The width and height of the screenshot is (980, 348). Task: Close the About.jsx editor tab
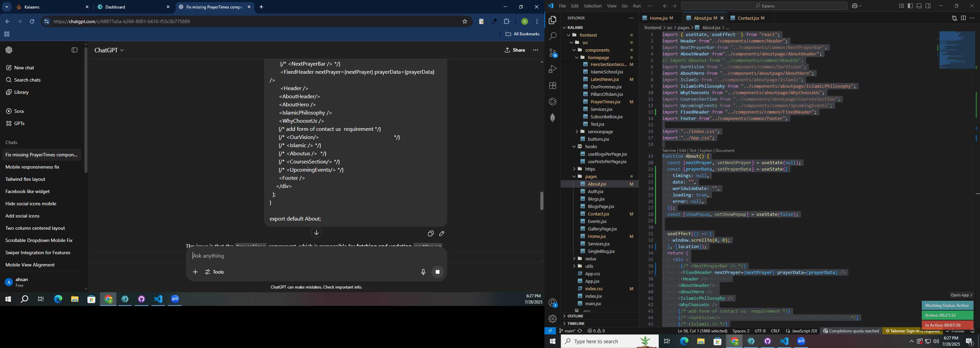point(722,18)
